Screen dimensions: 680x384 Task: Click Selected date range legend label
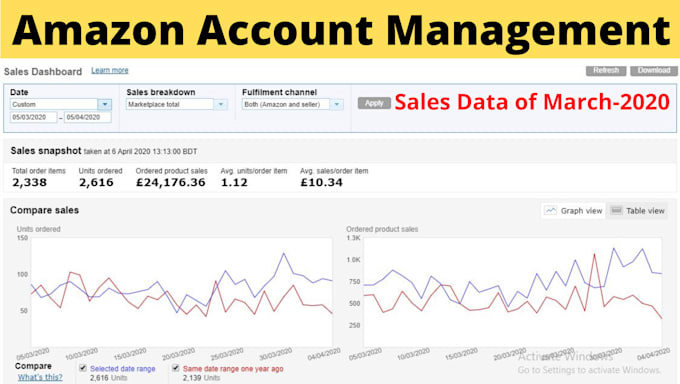[x=123, y=369]
